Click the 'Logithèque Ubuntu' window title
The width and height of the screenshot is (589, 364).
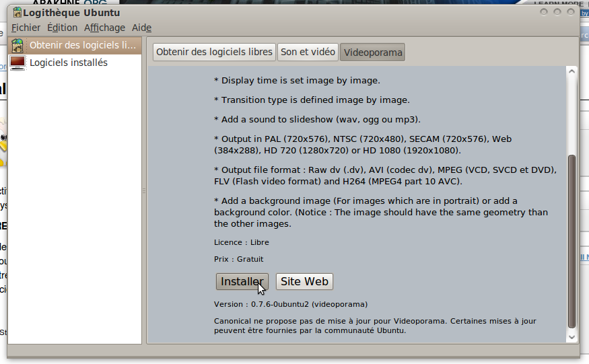click(71, 13)
